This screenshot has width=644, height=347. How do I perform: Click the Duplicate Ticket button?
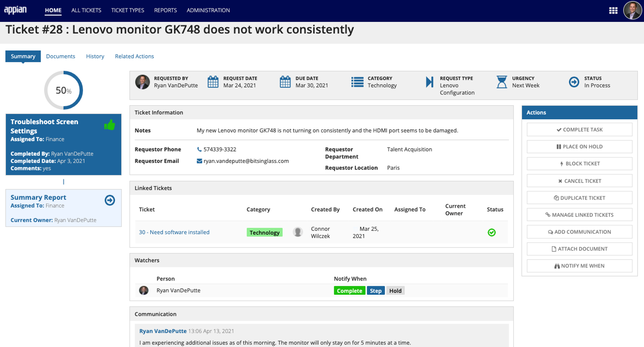579,198
